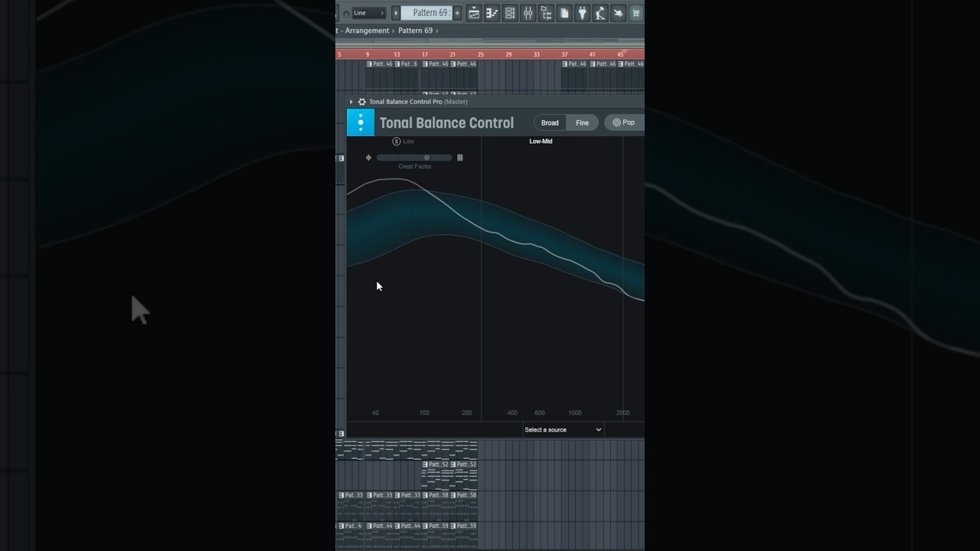
Task: Switch to the Broad view
Action: click(x=550, y=122)
